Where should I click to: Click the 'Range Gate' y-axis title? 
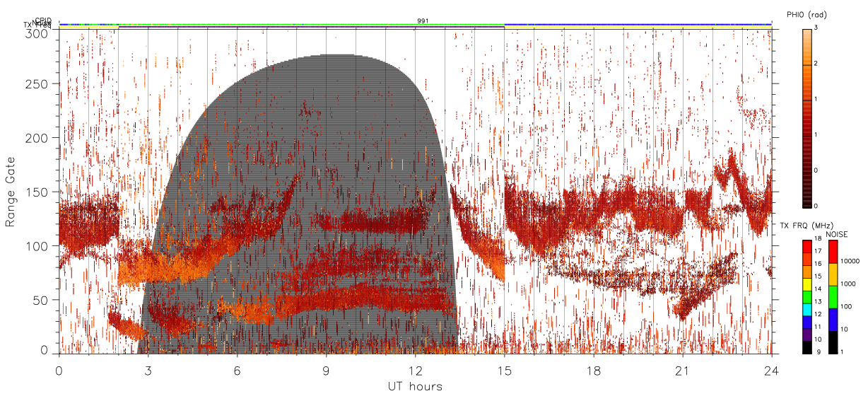pyautogui.click(x=11, y=192)
